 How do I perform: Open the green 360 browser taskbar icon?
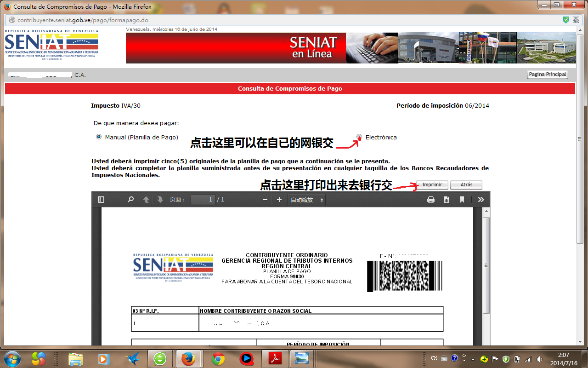tap(160, 359)
